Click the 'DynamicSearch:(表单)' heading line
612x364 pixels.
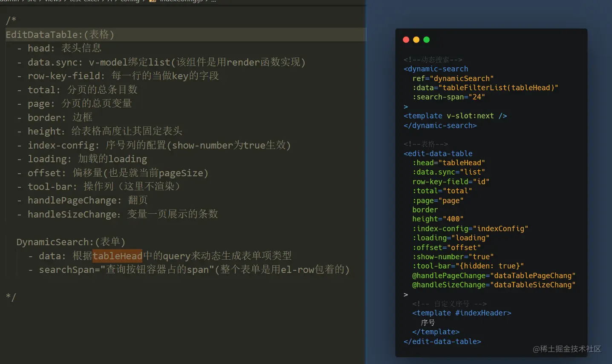point(71,242)
